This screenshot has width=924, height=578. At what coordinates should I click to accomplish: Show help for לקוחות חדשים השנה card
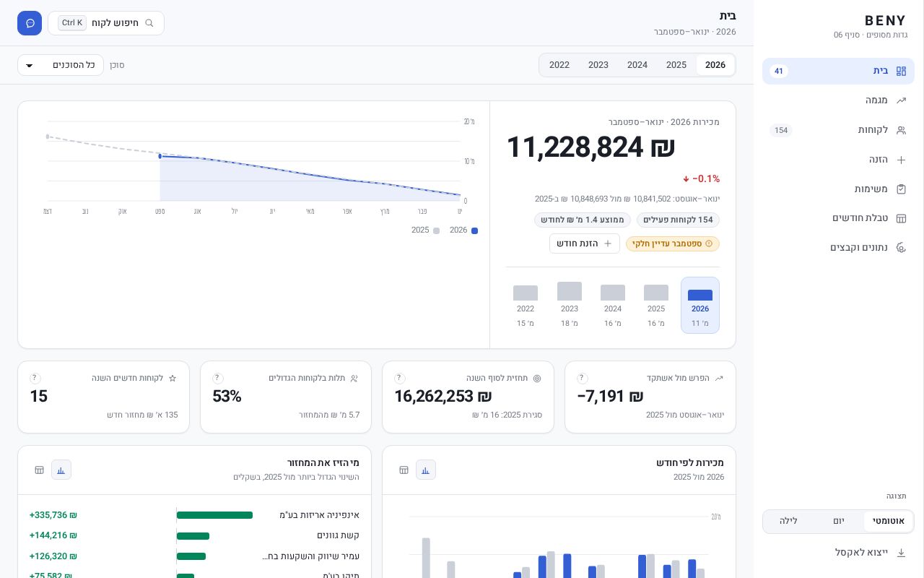point(35,378)
